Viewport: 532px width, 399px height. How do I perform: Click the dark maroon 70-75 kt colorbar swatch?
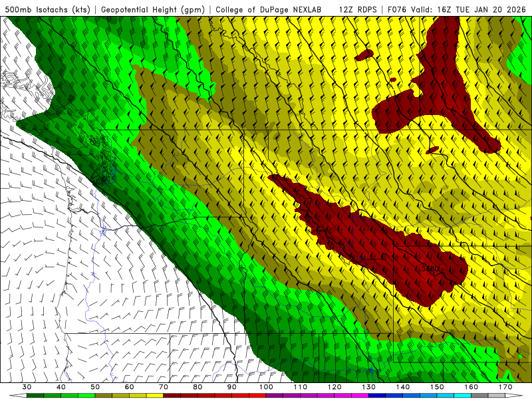coord(172,396)
